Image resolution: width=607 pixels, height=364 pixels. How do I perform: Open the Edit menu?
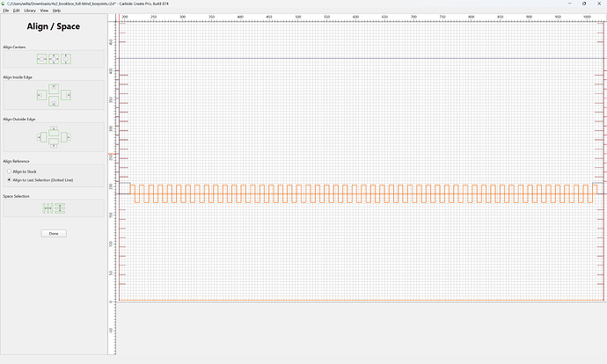click(16, 11)
